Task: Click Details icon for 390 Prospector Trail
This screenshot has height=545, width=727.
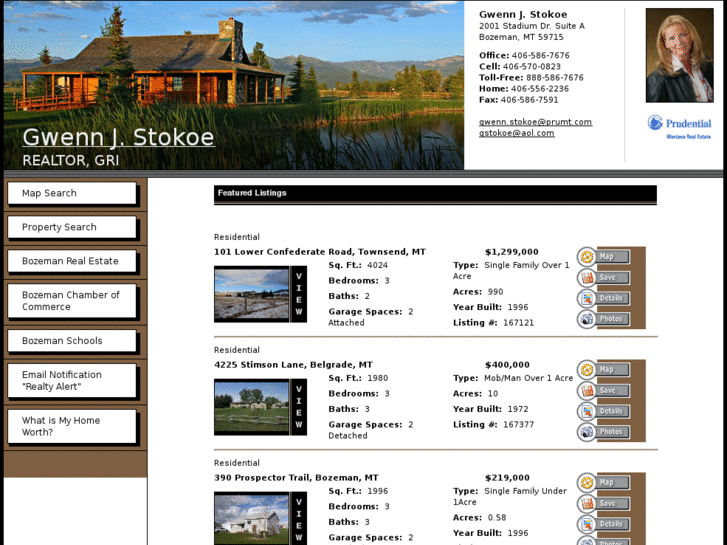Action: [x=587, y=524]
